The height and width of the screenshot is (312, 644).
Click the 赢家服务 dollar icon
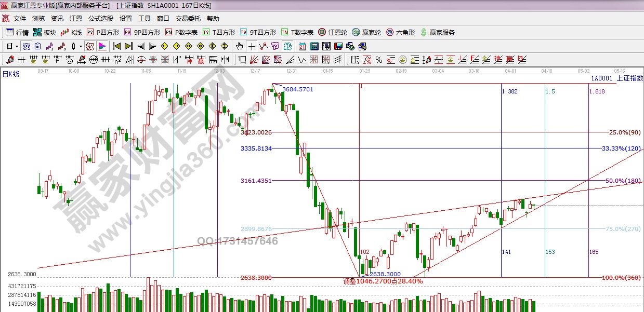[424, 32]
